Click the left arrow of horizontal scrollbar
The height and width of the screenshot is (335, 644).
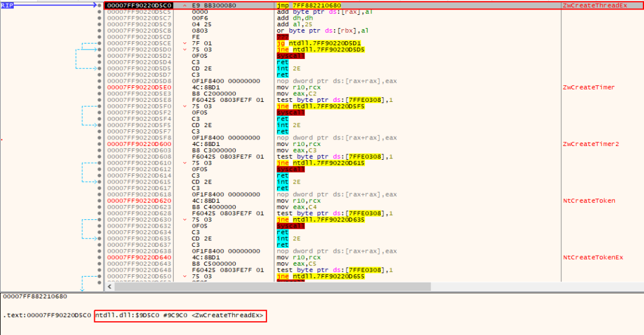(x=110, y=287)
